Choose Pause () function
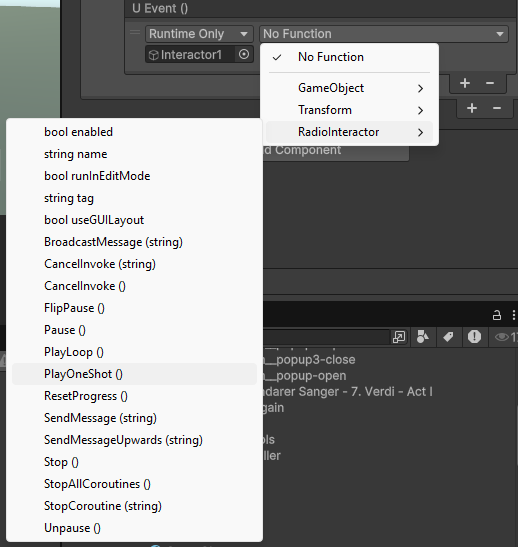Screen dimensions: 518x547 134,330
